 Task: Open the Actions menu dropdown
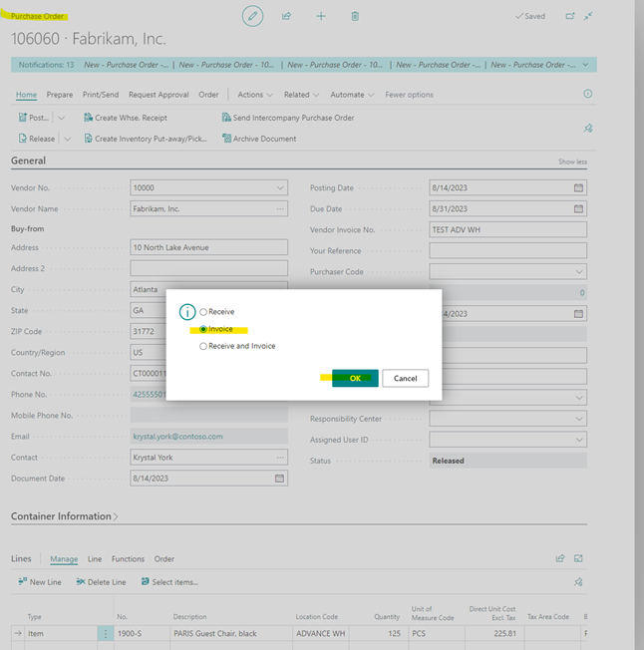click(255, 95)
